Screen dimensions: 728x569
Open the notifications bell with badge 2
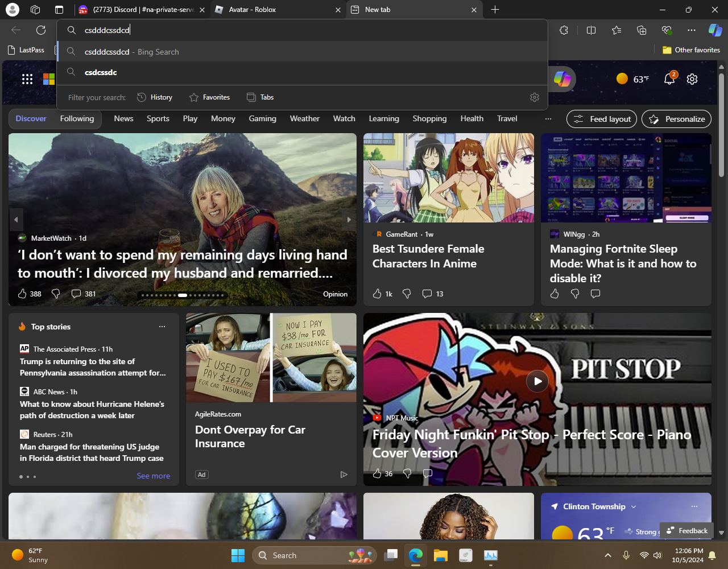(670, 79)
